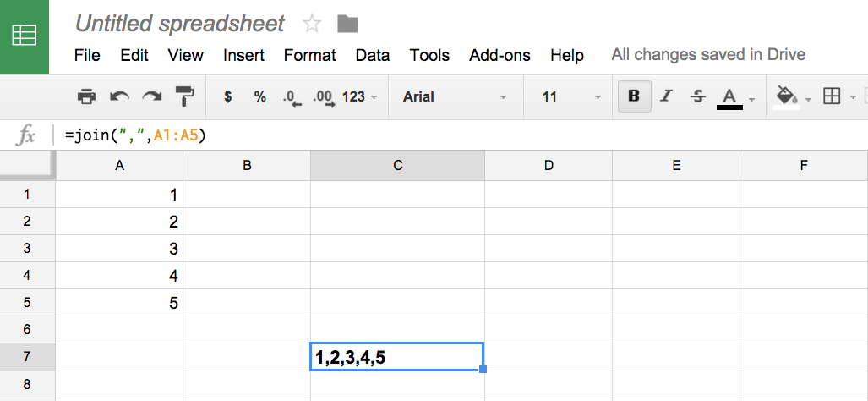Viewport: 868px width, 401px height.
Task: Select cell A5 containing 5
Action: click(x=119, y=303)
